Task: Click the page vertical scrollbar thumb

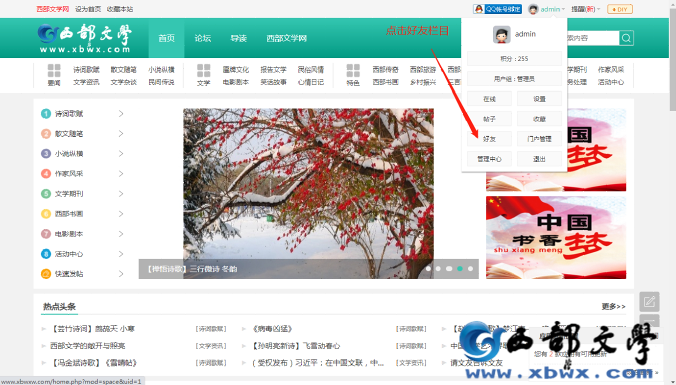Action: pyautogui.click(x=672, y=60)
